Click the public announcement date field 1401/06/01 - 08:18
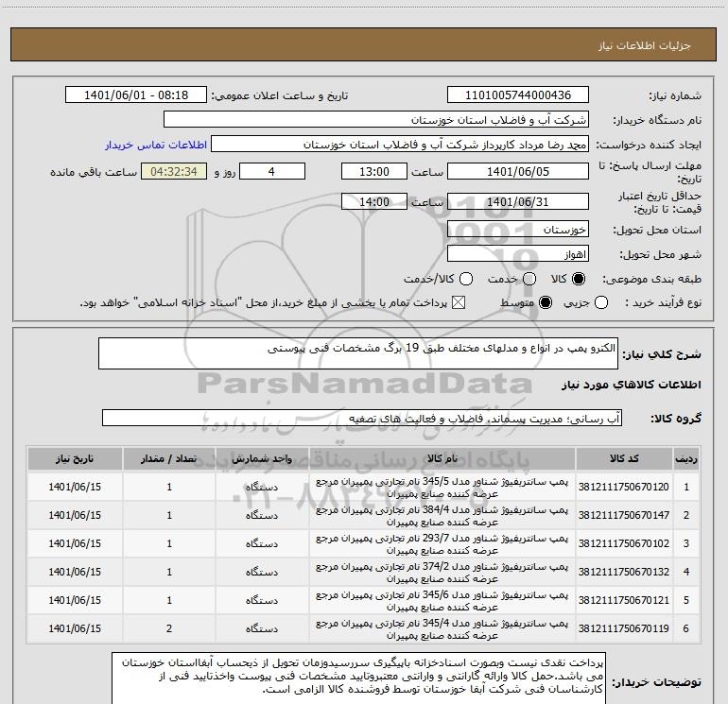 pyautogui.click(x=135, y=95)
